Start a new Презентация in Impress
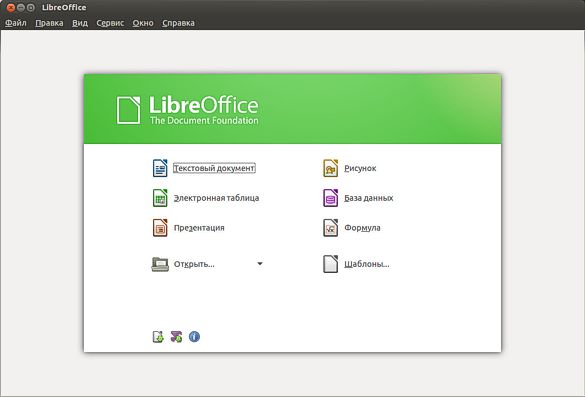585x397 pixels. [188, 228]
